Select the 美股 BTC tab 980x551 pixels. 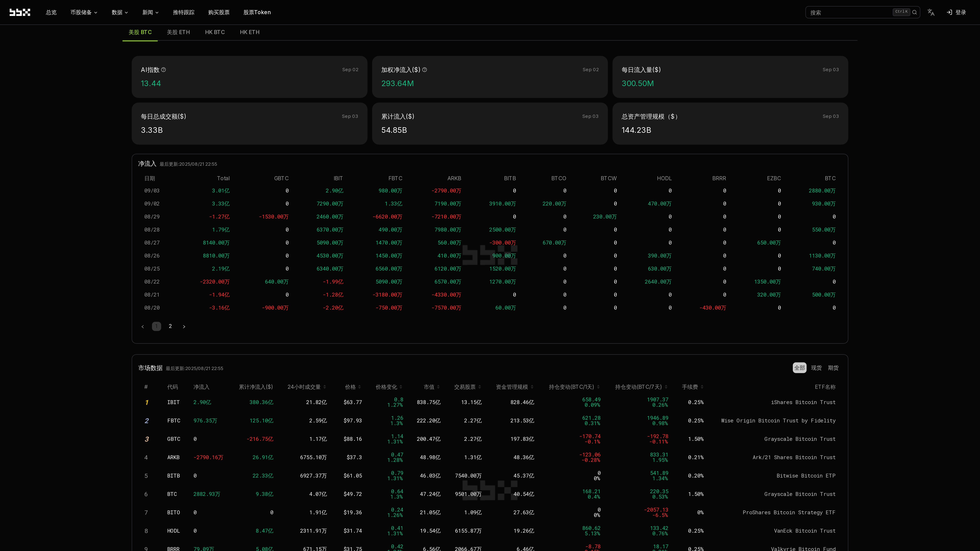pos(140,32)
